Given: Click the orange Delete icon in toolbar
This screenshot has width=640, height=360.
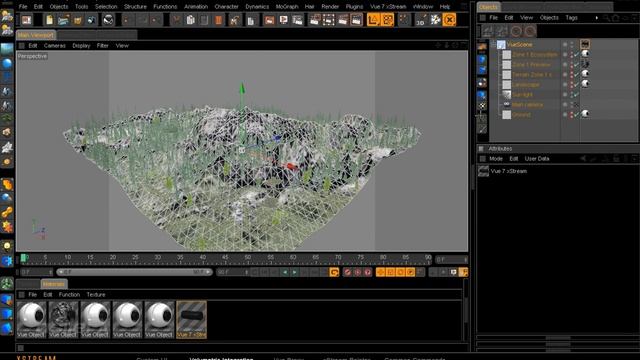Looking at the screenshot, I should coord(218,20).
